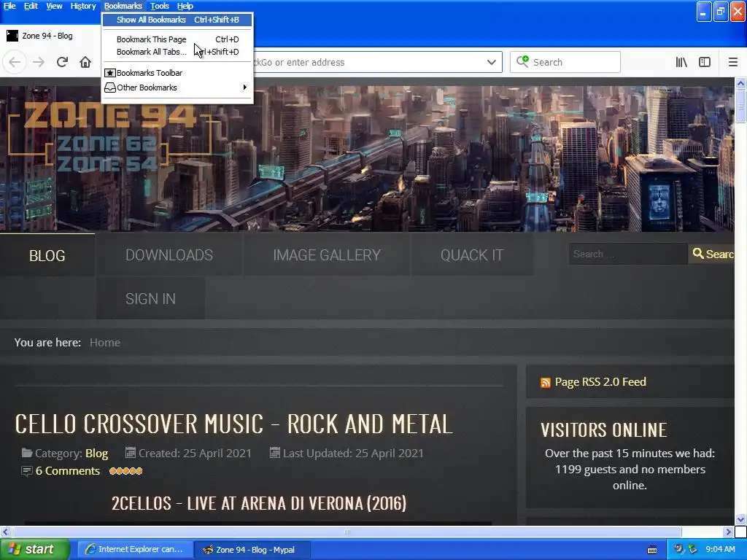
Task: Open the Edit menu
Action: tap(31, 6)
